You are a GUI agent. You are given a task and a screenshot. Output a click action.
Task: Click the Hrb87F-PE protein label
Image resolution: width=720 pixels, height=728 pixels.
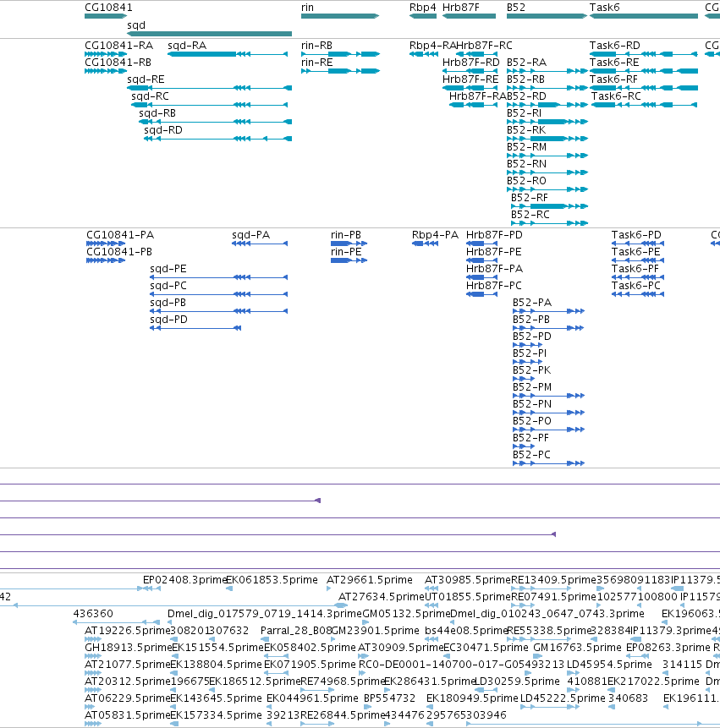[x=494, y=251]
